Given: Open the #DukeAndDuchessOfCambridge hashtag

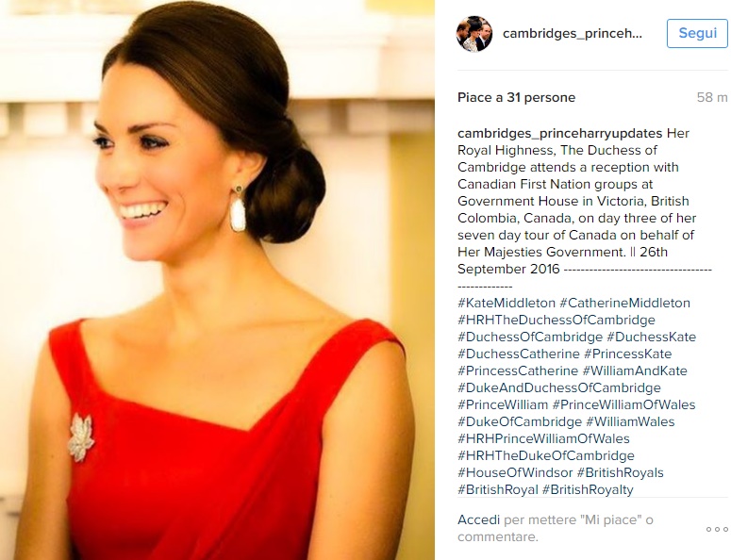Looking at the screenshot, I should [559, 387].
